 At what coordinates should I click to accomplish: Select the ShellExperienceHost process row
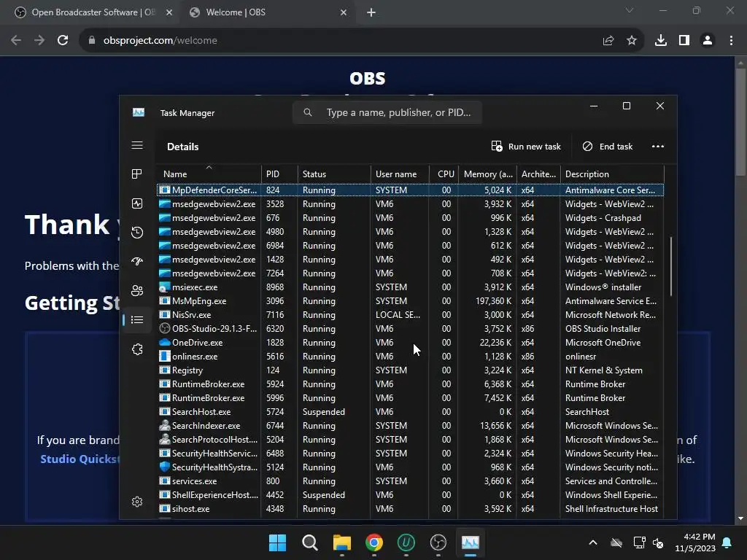click(410, 495)
